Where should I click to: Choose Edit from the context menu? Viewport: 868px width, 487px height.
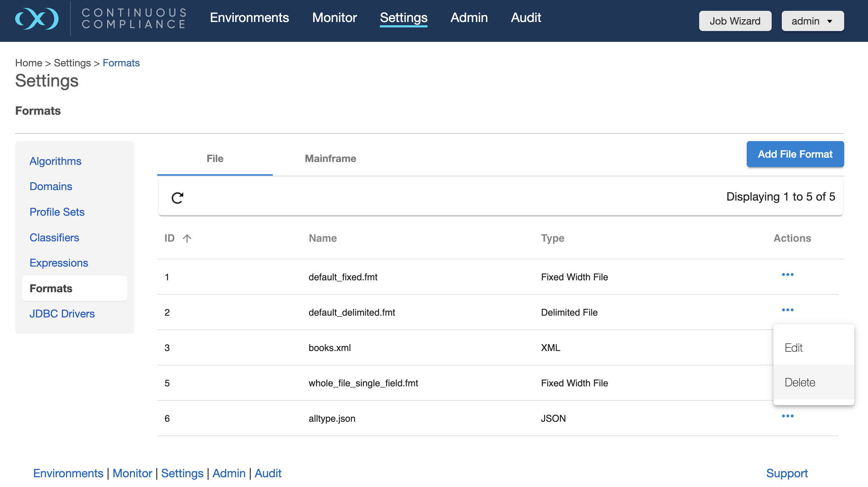(794, 348)
